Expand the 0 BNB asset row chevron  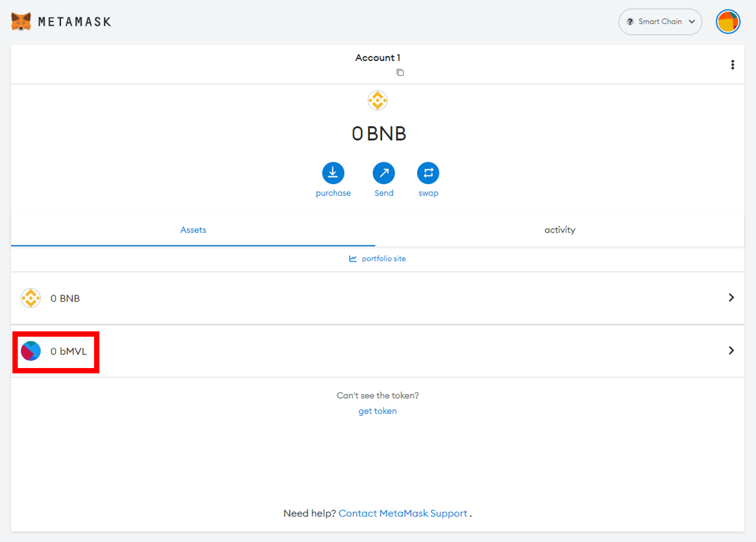(x=731, y=298)
